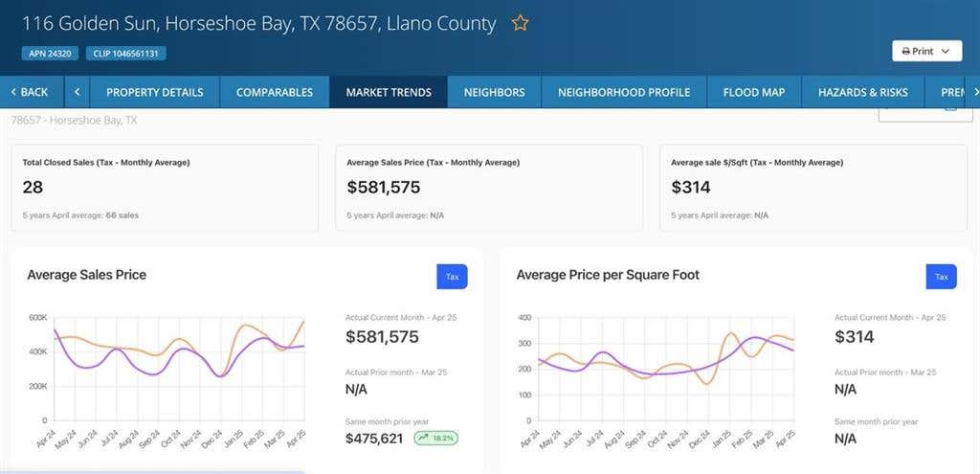980x474 pixels.
Task: Click the APN 24320 badge
Action: pos(50,54)
